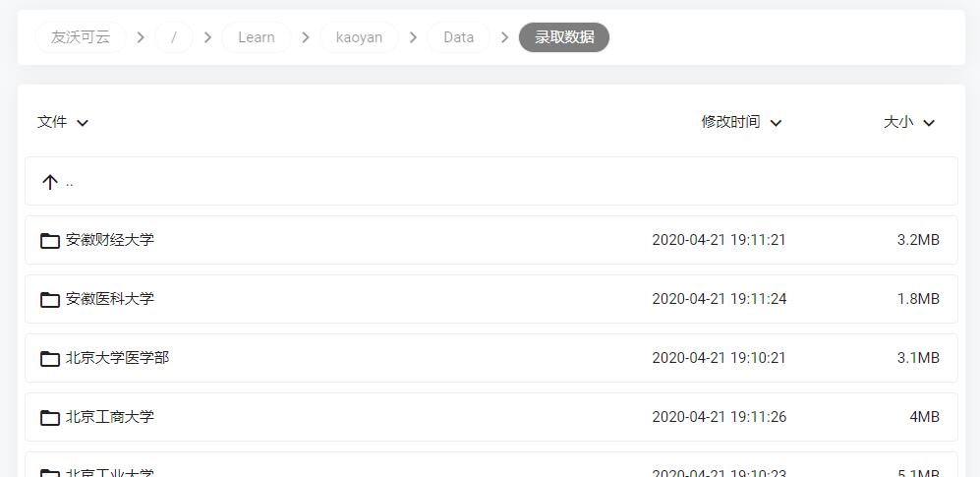Viewport: 980px width, 477px height.
Task: Open the 北京大学医学部 folder name
Action: [x=117, y=358]
